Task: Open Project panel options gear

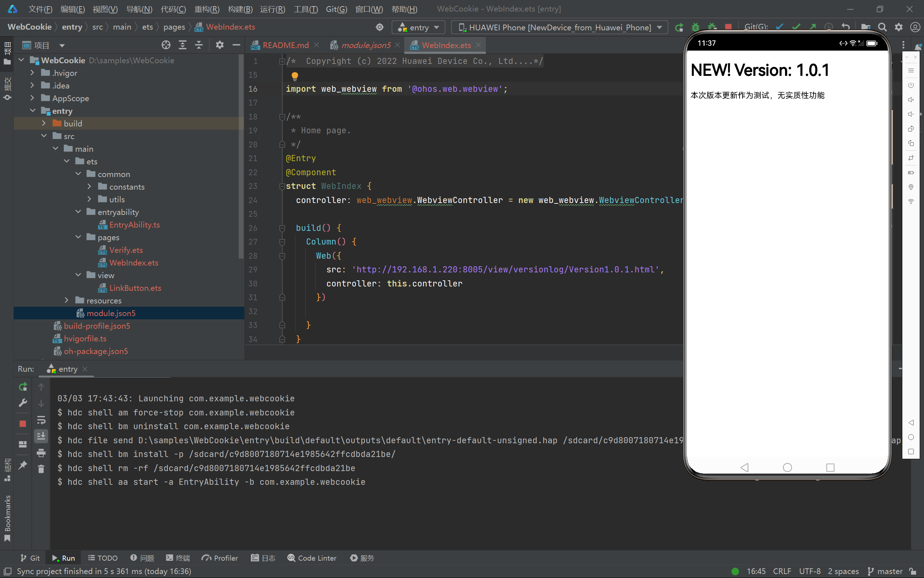Action: [x=219, y=45]
